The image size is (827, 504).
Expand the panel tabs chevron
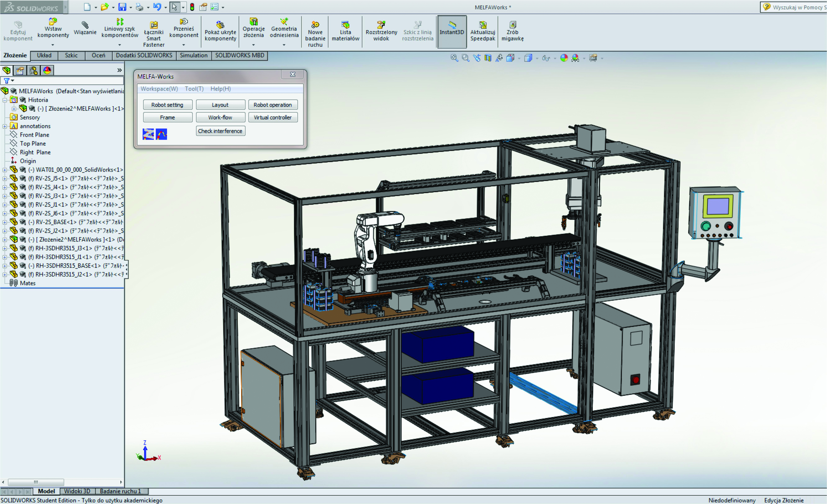[120, 70]
